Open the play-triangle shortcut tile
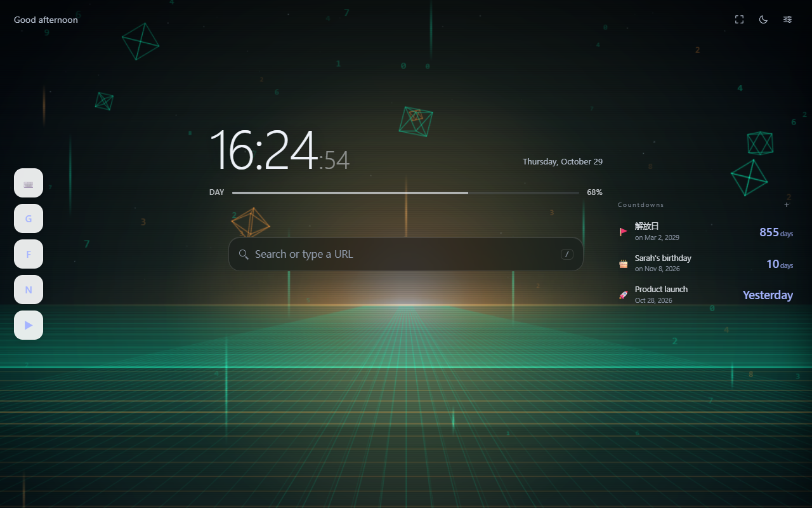 (29, 325)
